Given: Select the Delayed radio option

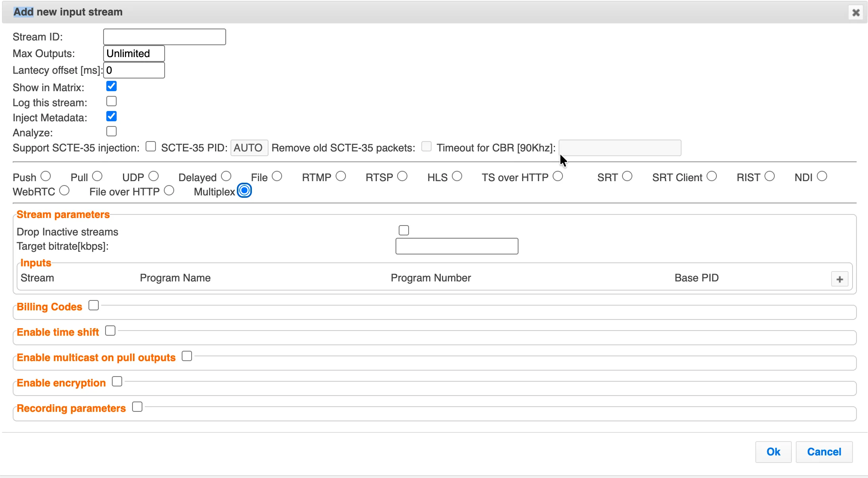Looking at the screenshot, I should coord(226,176).
